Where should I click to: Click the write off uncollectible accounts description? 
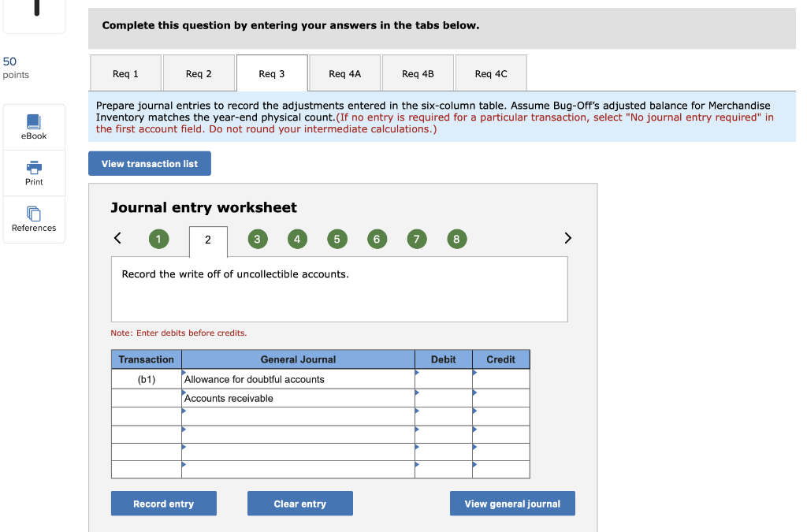235,274
